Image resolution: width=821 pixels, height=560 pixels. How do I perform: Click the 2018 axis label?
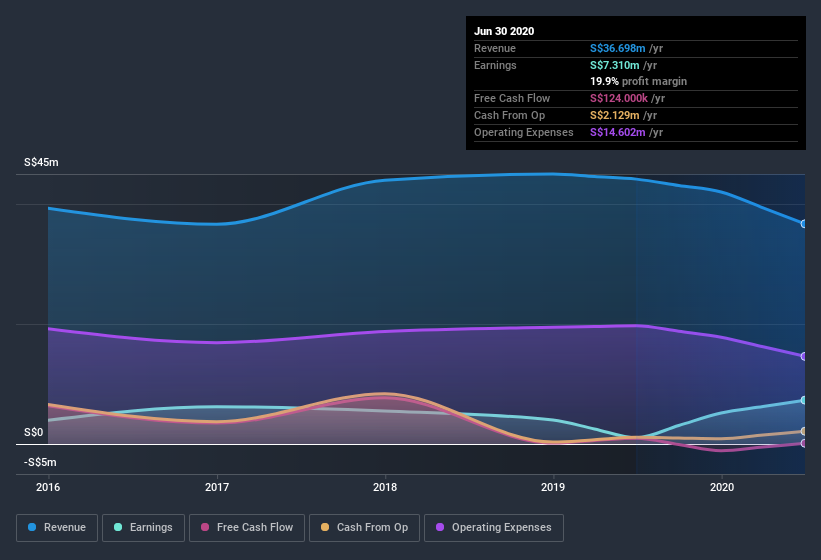coord(385,487)
